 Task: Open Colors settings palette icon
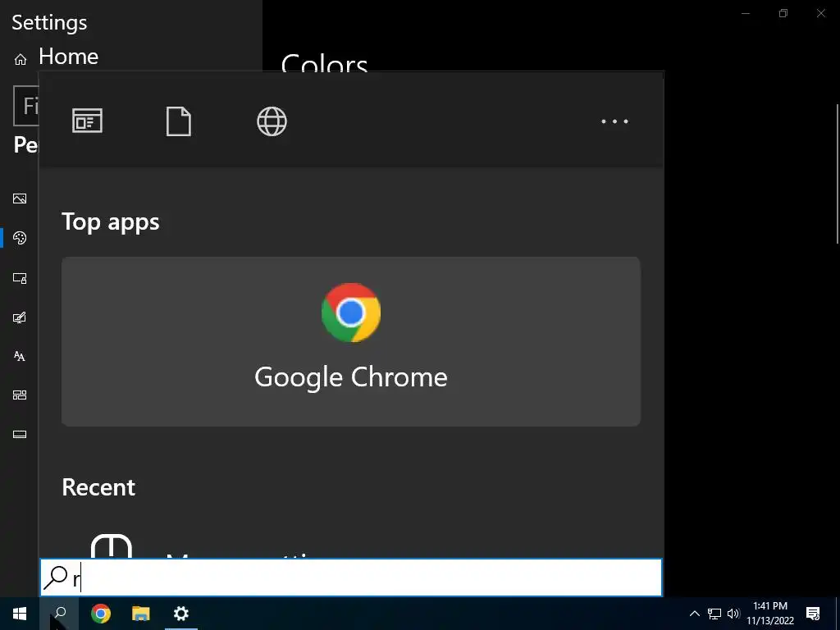[20, 238]
